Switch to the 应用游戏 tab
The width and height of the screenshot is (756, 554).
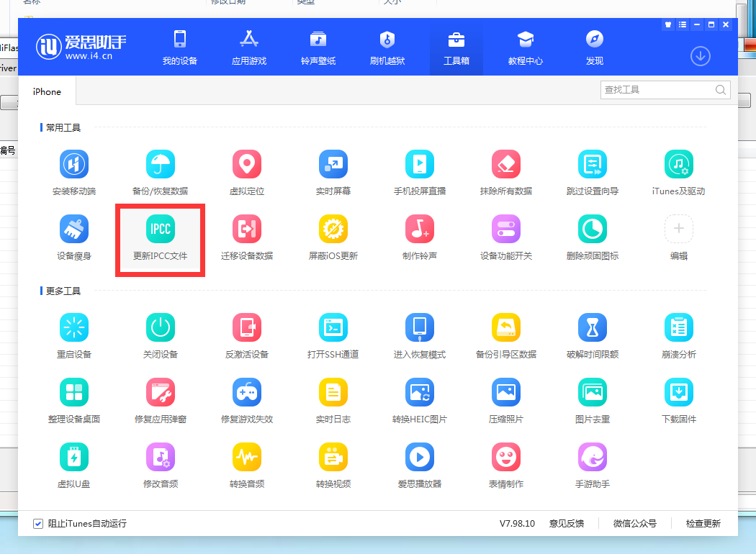249,48
